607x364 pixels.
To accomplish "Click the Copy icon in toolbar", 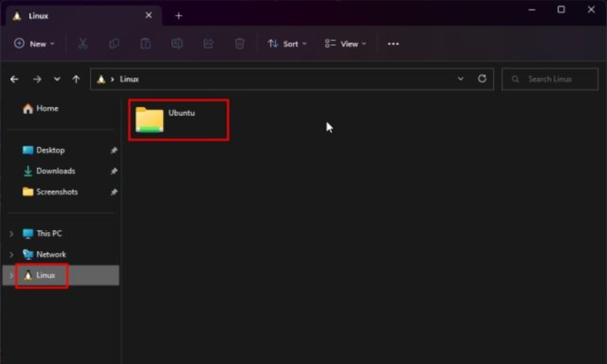I will pos(114,44).
